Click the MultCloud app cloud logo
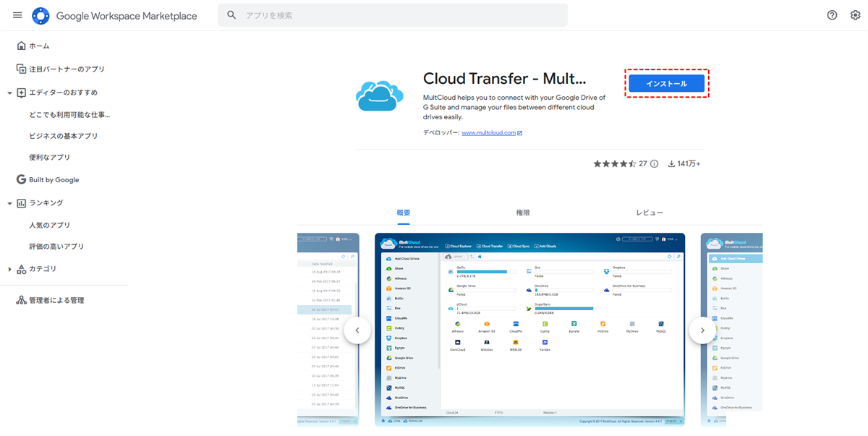Screen dimensions: 868x436 click(379, 95)
